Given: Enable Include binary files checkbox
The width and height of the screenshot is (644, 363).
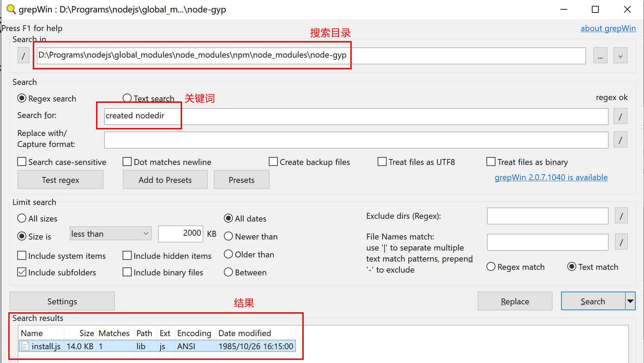Looking at the screenshot, I should (127, 272).
